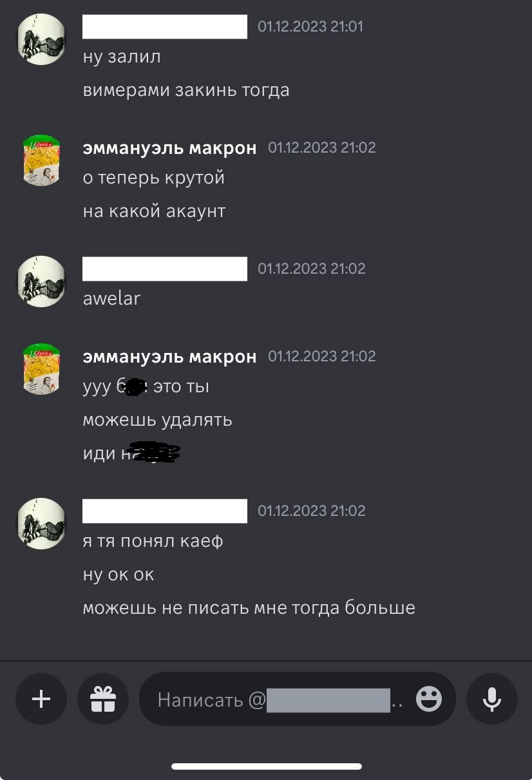Open the avatar next to the "awelar" message
The width and height of the screenshot is (532, 780).
point(41,281)
